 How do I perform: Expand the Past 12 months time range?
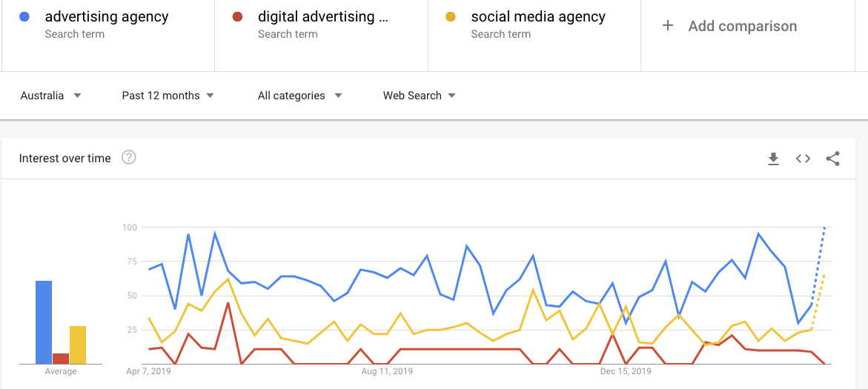pos(168,96)
